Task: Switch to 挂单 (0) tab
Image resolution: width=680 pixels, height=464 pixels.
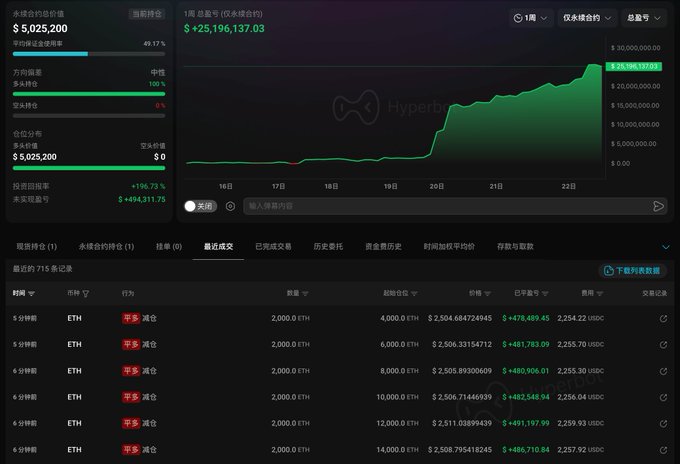Action: point(169,247)
